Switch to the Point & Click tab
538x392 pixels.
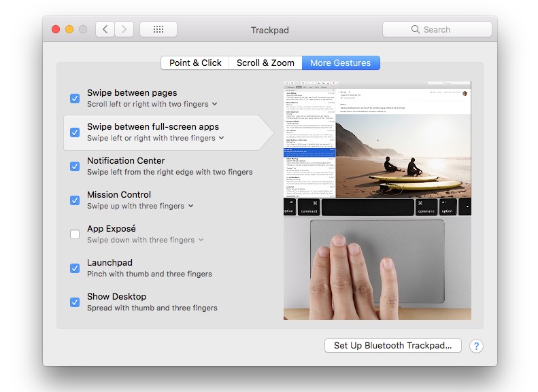coord(195,63)
